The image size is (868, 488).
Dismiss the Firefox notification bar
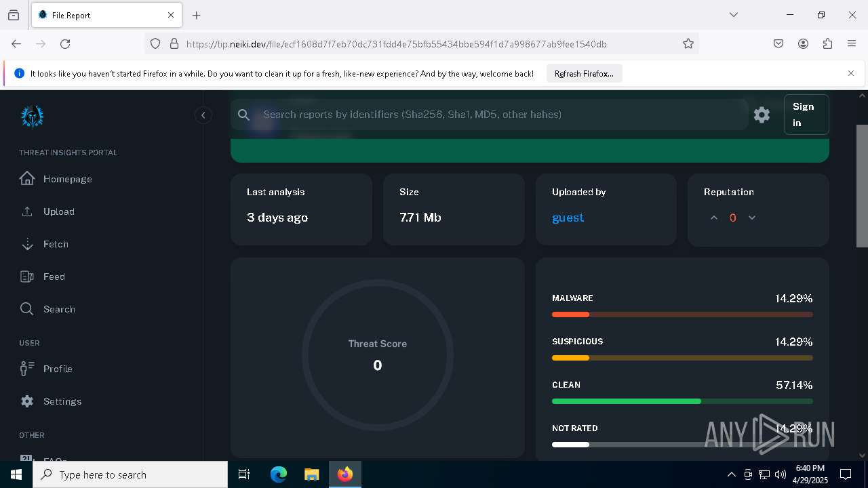(851, 73)
